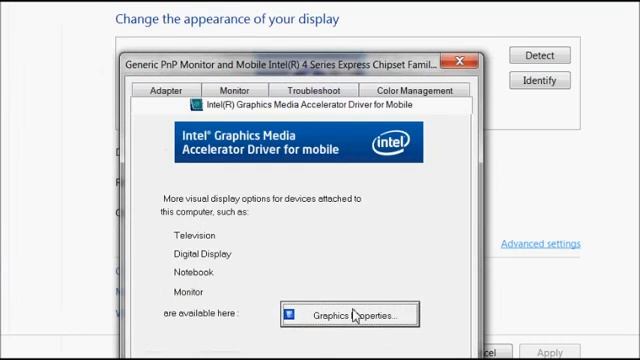Click the Notebook text

point(193,272)
